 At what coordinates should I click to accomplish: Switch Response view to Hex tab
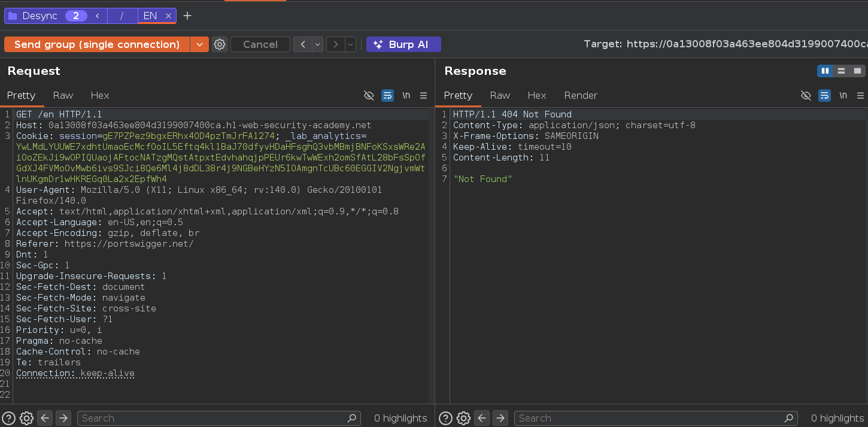point(537,95)
